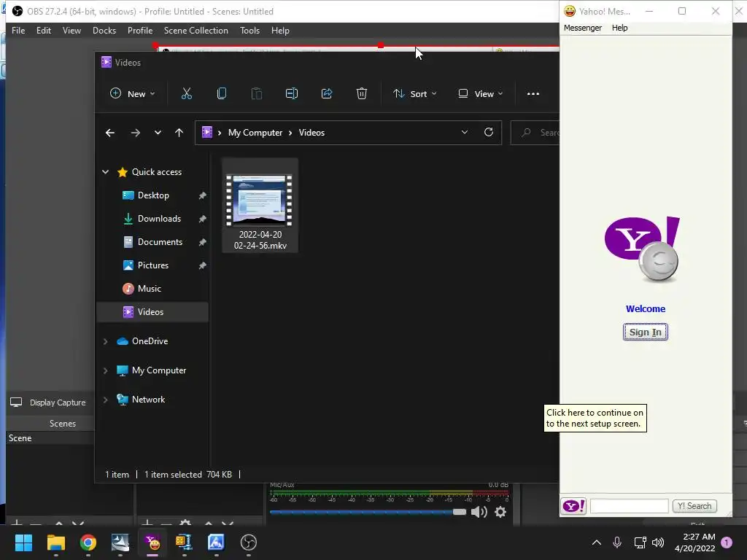Open Yahoo Help menu
This screenshot has width=747, height=560.
click(x=619, y=28)
